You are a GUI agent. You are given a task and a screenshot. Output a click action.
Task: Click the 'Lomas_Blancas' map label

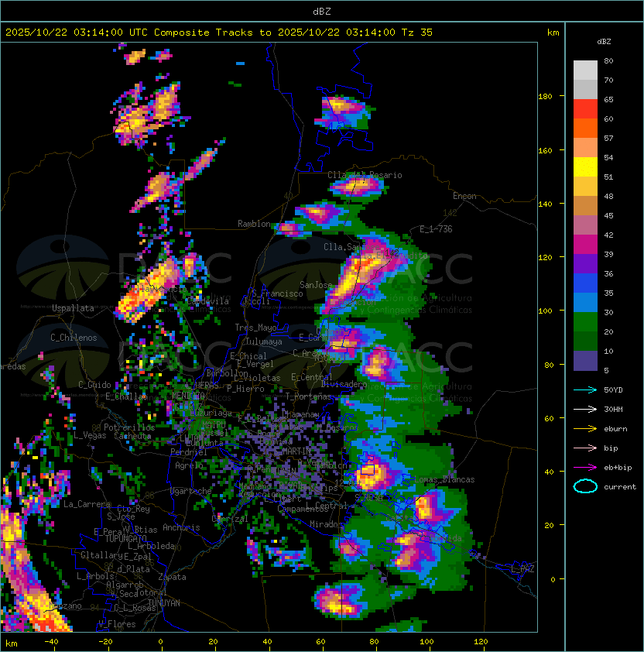pyautogui.click(x=444, y=479)
